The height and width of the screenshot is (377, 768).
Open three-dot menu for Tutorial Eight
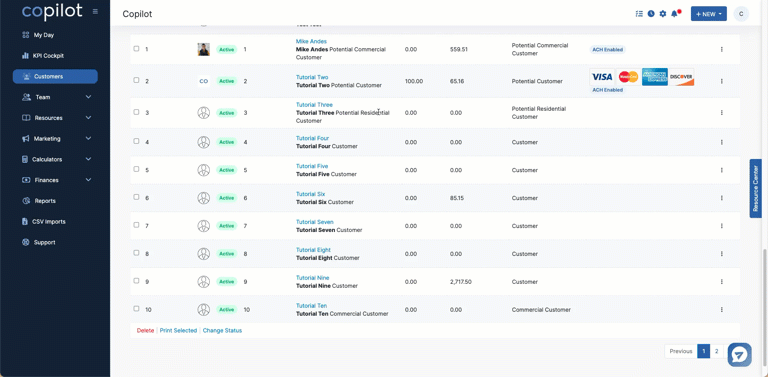click(x=721, y=254)
